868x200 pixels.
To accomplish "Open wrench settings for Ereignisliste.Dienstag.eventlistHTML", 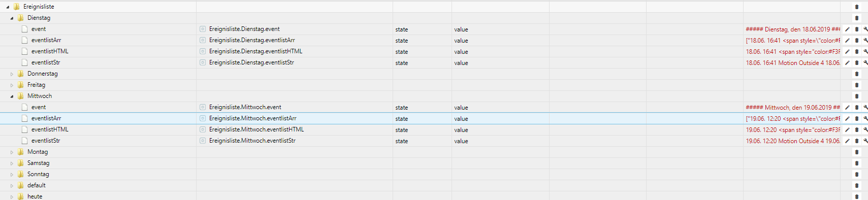I will pos(865,52).
